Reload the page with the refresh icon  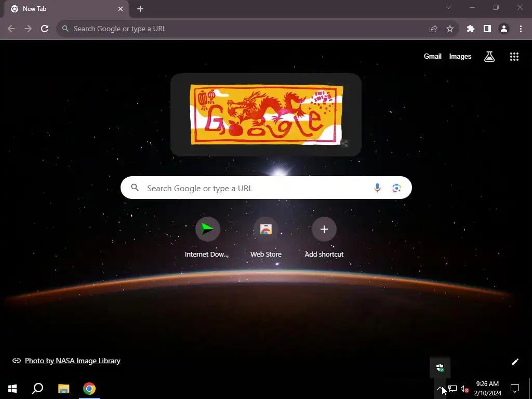45,29
